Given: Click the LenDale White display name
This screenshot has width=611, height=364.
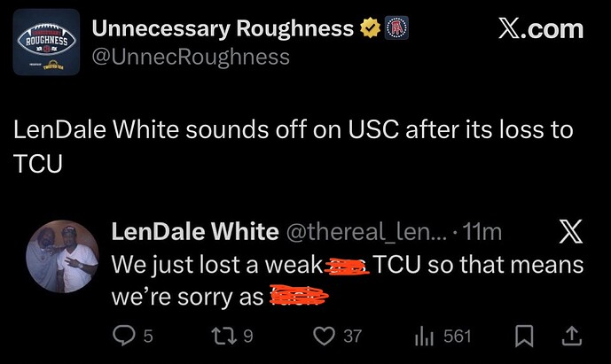Looking at the screenshot, I should coord(193,232).
